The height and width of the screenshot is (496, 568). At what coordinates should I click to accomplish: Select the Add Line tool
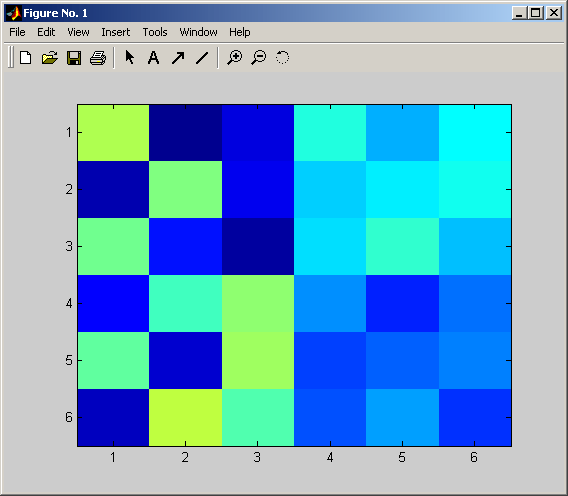pyautogui.click(x=202, y=58)
